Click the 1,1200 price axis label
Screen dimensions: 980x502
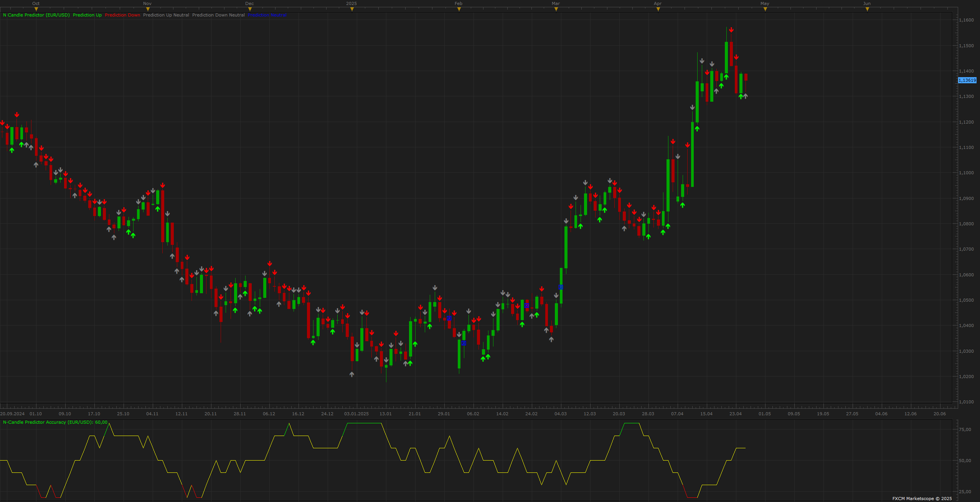tap(966, 122)
